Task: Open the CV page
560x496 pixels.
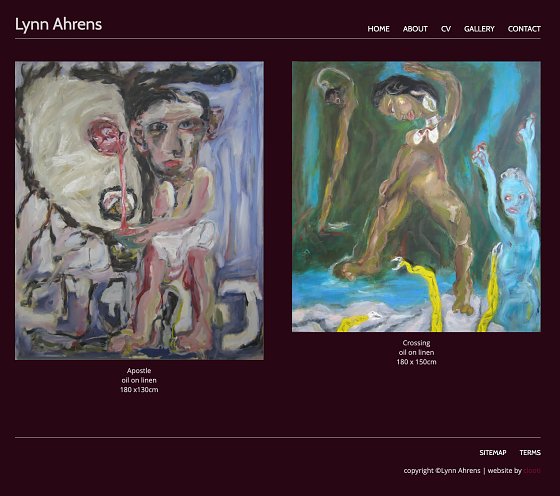Action: pyautogui.click(x=446, y=29)
